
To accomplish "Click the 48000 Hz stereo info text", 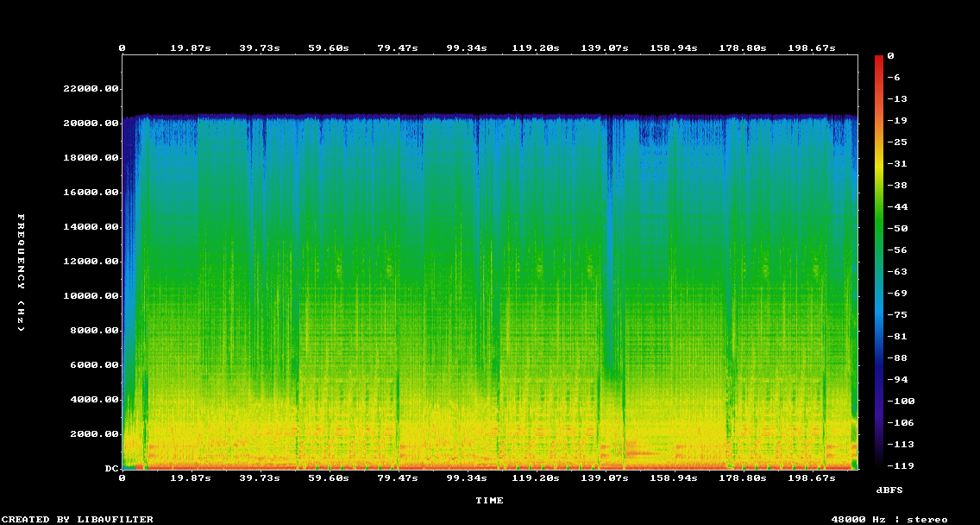I will pyautogui.click(x=889, y=519).
